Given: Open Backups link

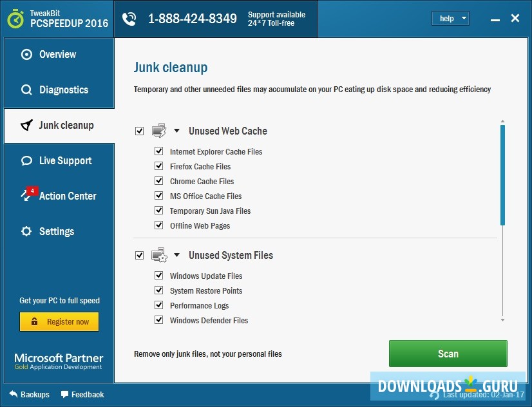Looking at the screenshot, I should point(29,395).
